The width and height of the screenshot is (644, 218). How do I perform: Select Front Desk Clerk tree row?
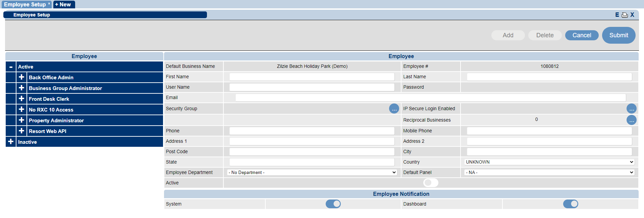(x=95, y=99)
